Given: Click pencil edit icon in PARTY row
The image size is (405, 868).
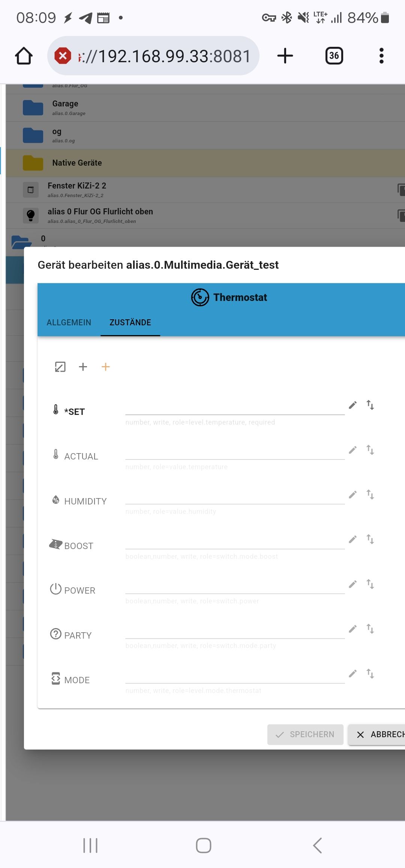Looking at the screenshot, I should [x=352, y=629].
